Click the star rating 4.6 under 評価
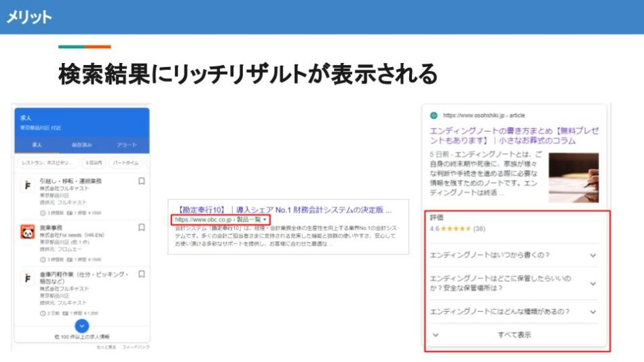The height and width of the screenshot is (362, 644). (x=456, y=229)
